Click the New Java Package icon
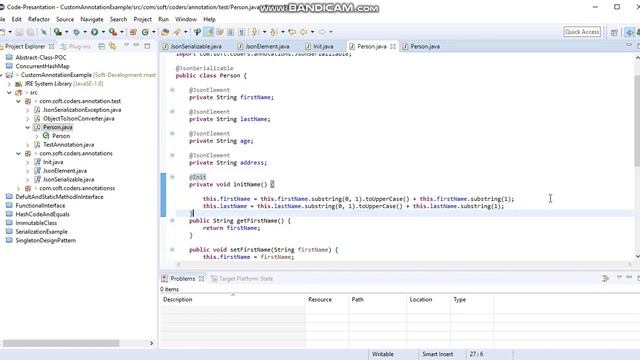640x360 pixels. point(133,32)
